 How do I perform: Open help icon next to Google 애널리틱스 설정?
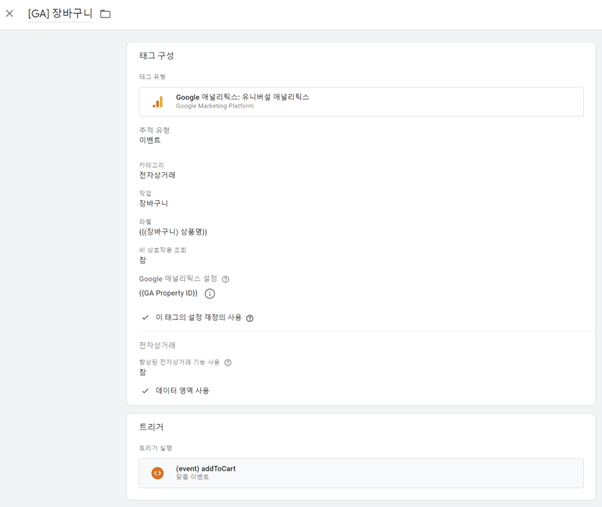226,279
